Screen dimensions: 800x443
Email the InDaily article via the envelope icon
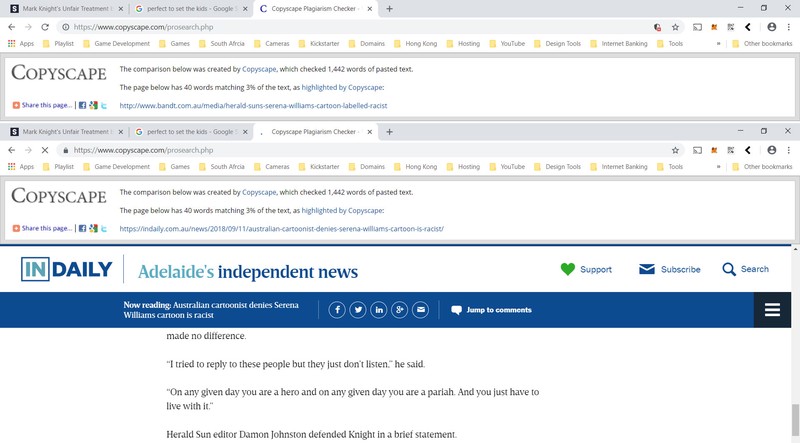click(420, 310)
